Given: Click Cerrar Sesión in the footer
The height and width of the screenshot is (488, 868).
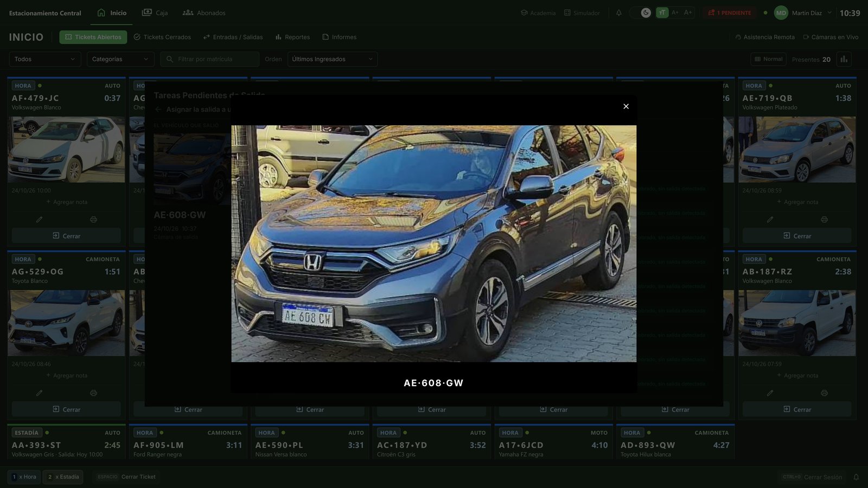Looking at the screenshot, I should (x=812, y=477).
